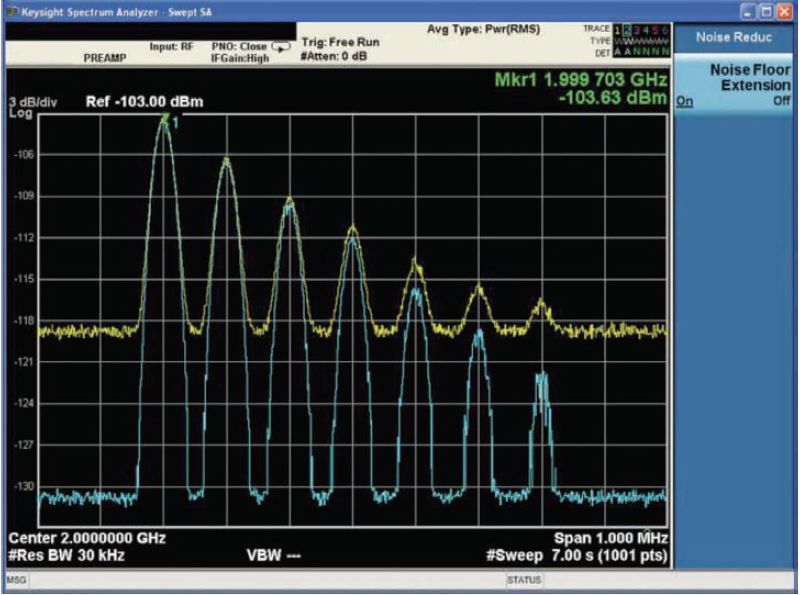Select trace 1 indicator
The image size is (800, 595).
tap(617, 30)
